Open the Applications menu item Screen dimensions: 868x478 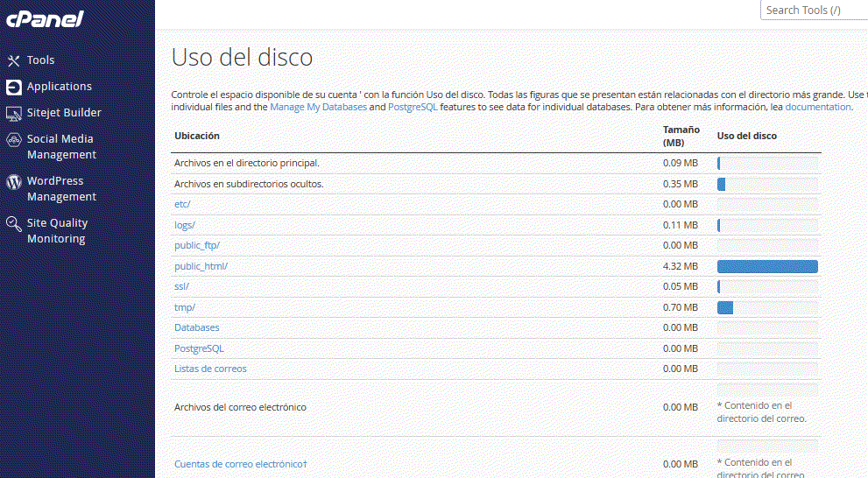[x=59, y=87]
